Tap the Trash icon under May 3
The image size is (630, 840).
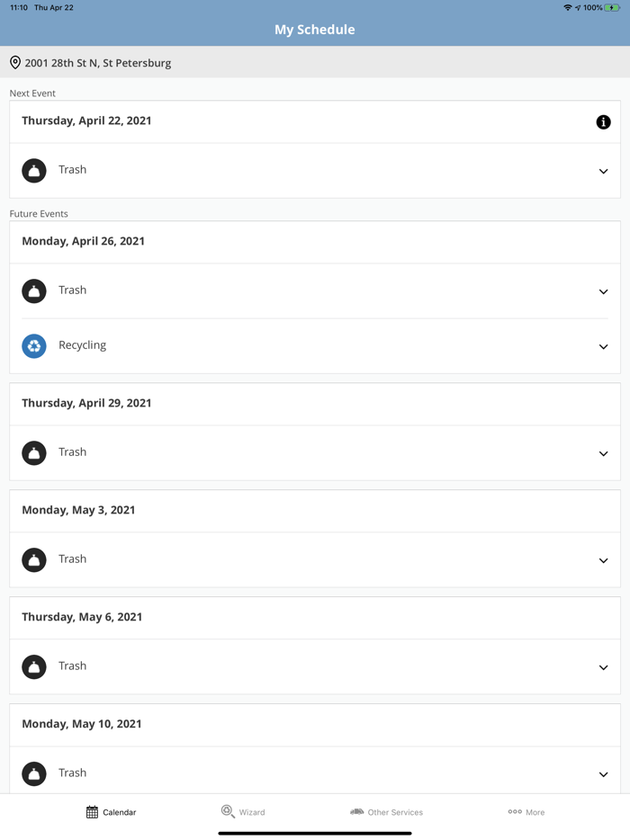34,559
